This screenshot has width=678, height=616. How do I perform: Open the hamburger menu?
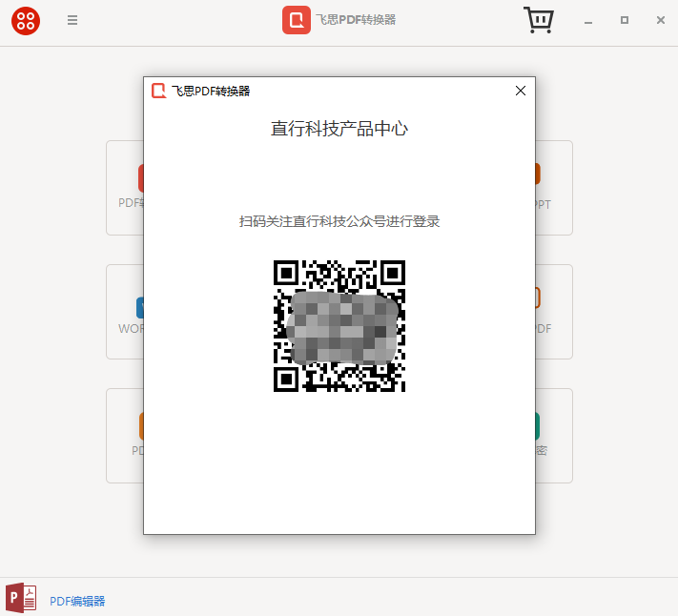[x=72, y=20]
